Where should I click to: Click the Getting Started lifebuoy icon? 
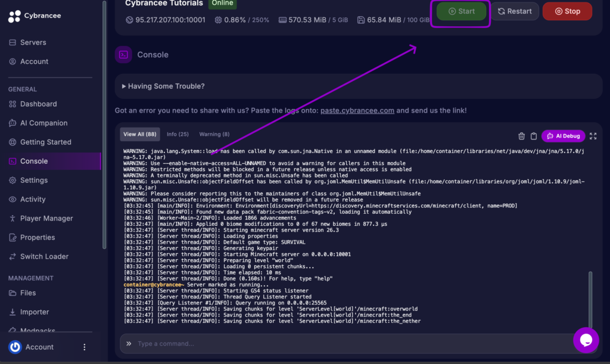point(13,142)
